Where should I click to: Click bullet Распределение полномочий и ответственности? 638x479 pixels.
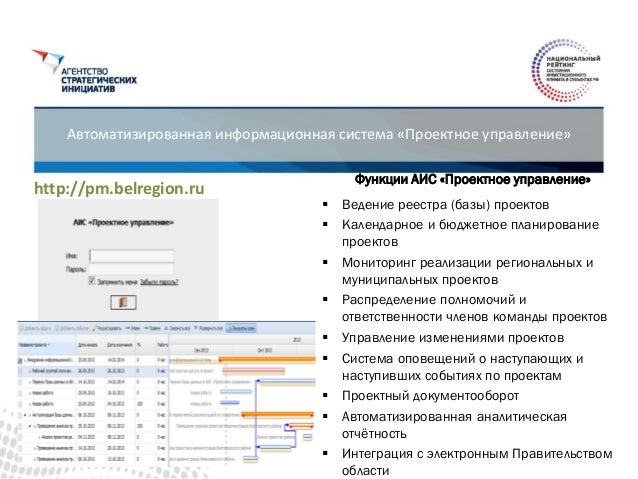coord(474,308)
